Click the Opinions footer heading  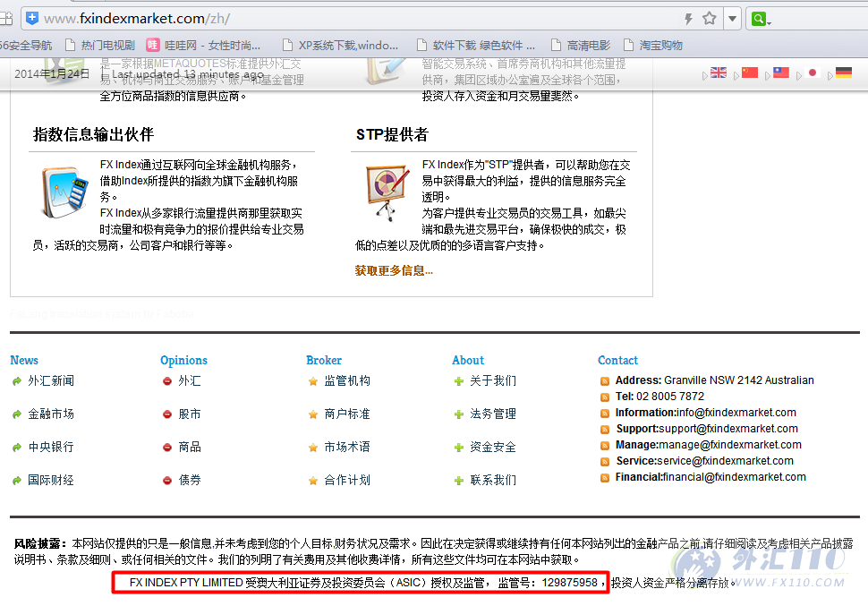183,360
